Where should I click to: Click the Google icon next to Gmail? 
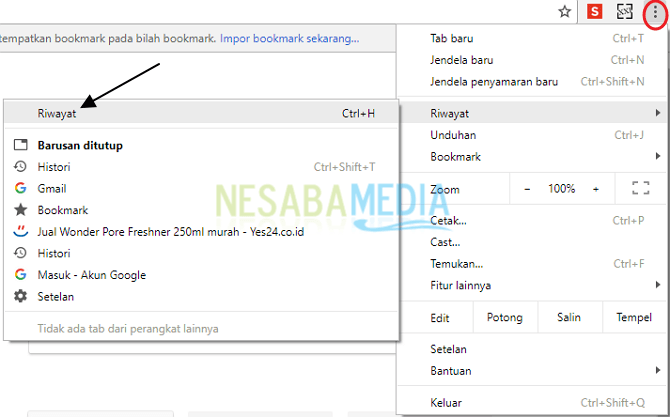(x=21, y=188)
